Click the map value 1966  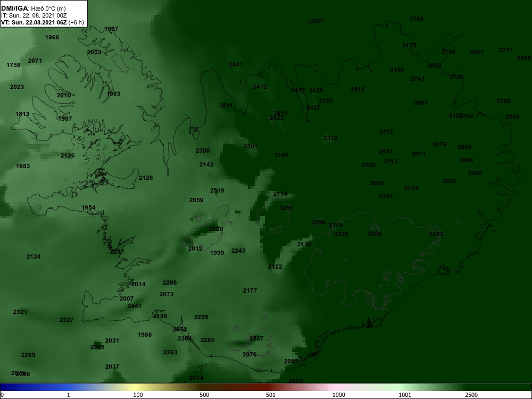[52, 37]
